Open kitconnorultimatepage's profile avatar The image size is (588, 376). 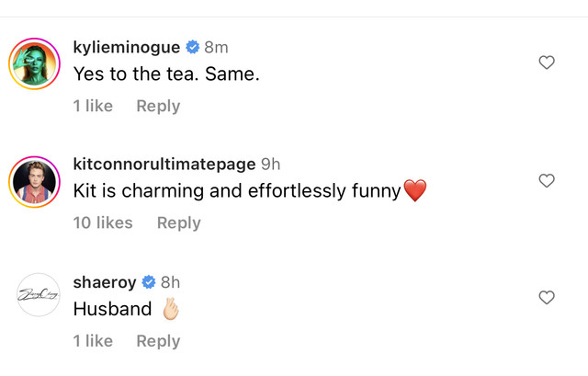pos(35,182)
